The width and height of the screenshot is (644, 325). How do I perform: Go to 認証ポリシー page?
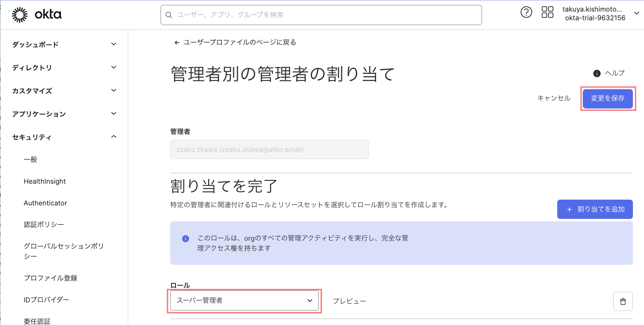44,225
